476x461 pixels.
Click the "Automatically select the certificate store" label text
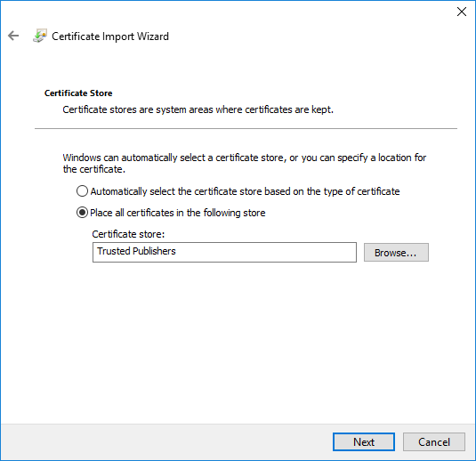(245, 191)
